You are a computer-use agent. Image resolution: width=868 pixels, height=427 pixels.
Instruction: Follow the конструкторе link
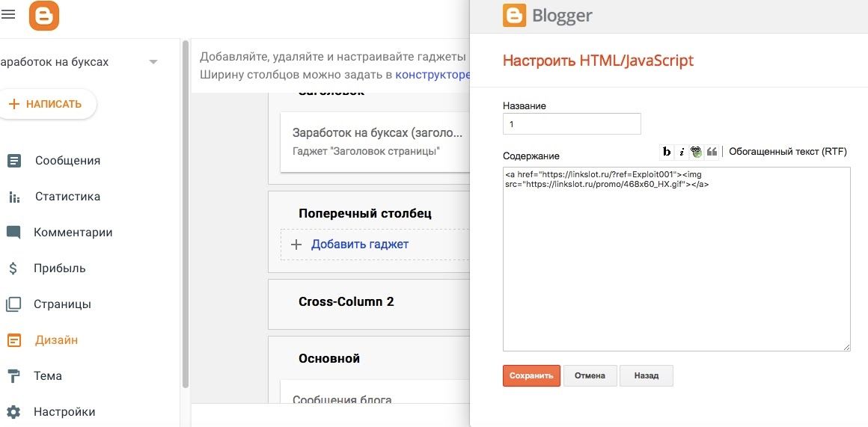(x=433, y=75)
